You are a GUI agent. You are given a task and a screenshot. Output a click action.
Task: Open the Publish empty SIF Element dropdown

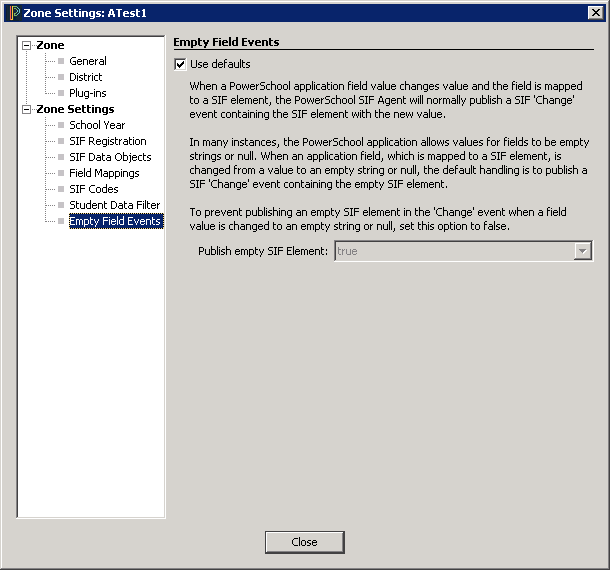583,252
